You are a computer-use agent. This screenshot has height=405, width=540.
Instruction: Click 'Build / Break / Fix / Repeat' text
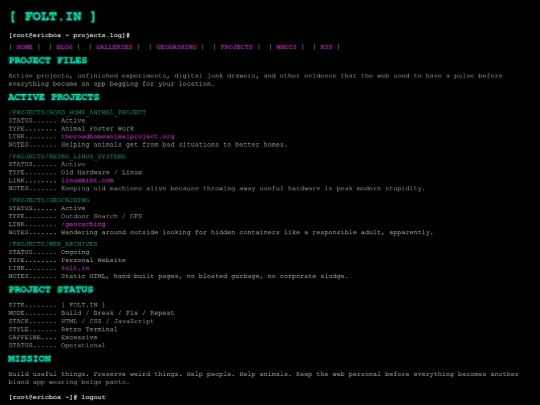[x=118, y=313]
